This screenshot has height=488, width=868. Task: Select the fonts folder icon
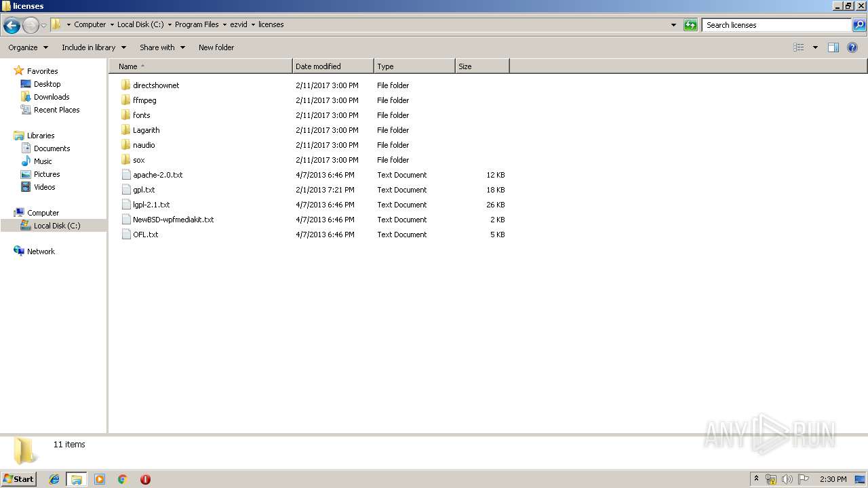point(125,115)
